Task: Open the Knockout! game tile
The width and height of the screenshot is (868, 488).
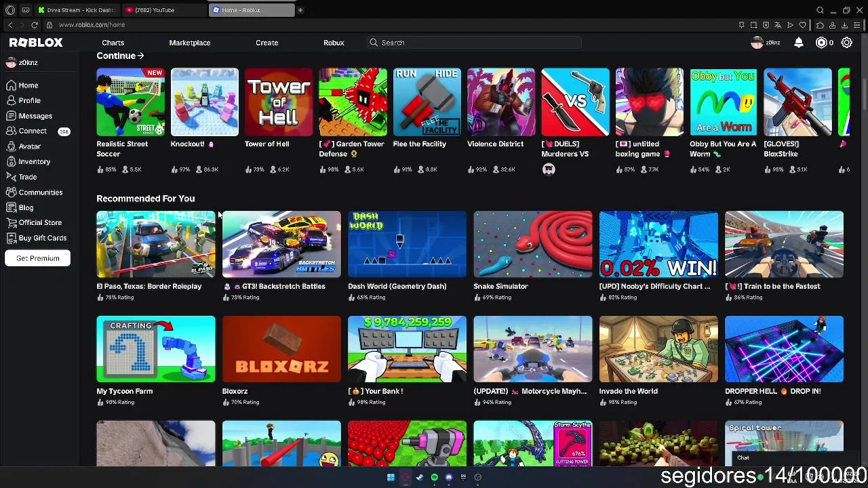Action: coord(204,102)
